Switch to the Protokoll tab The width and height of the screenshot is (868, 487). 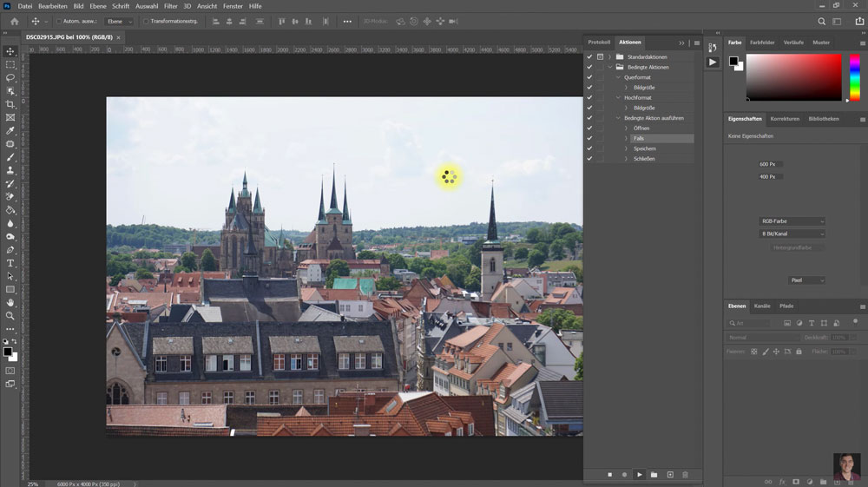pos(599,42)
